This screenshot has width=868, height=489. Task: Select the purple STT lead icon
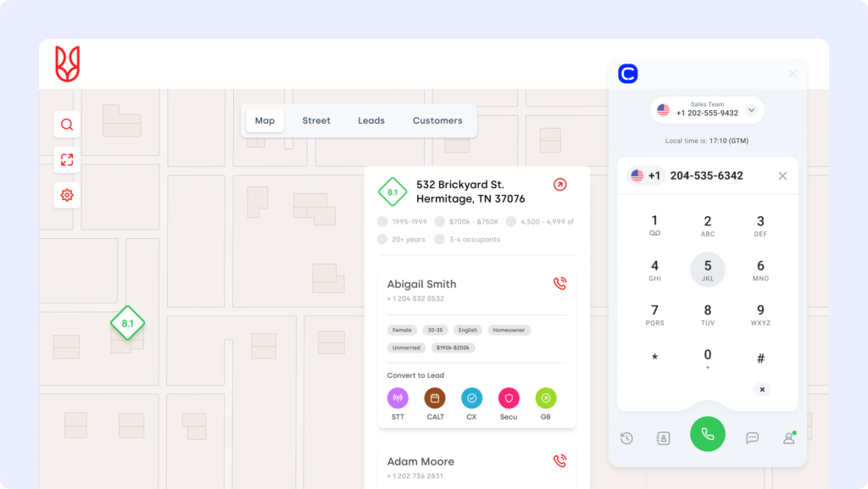click(398, 398)
